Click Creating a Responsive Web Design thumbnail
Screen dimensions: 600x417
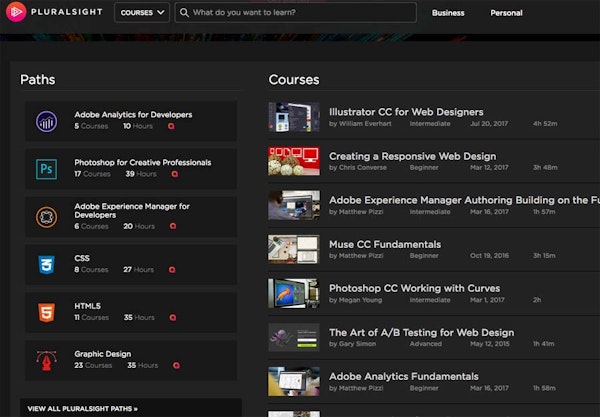(x=293, y=161)
